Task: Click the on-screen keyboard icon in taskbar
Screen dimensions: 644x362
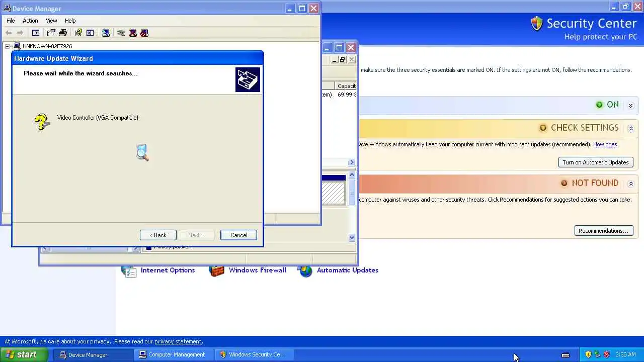Action: coord(566,355)
